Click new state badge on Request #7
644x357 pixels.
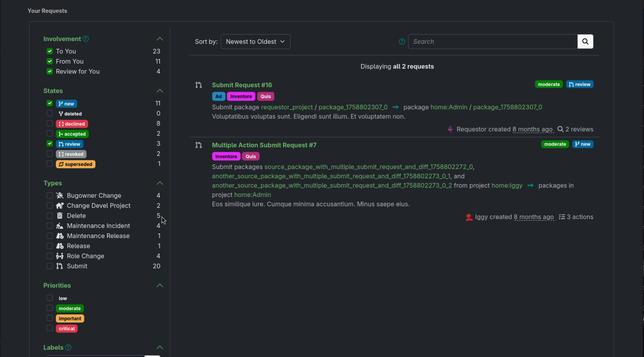[583, 144]
